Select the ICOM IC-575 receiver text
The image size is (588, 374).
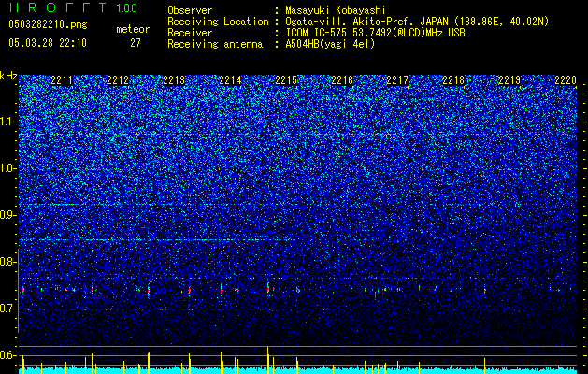click(x=375, y=33)
